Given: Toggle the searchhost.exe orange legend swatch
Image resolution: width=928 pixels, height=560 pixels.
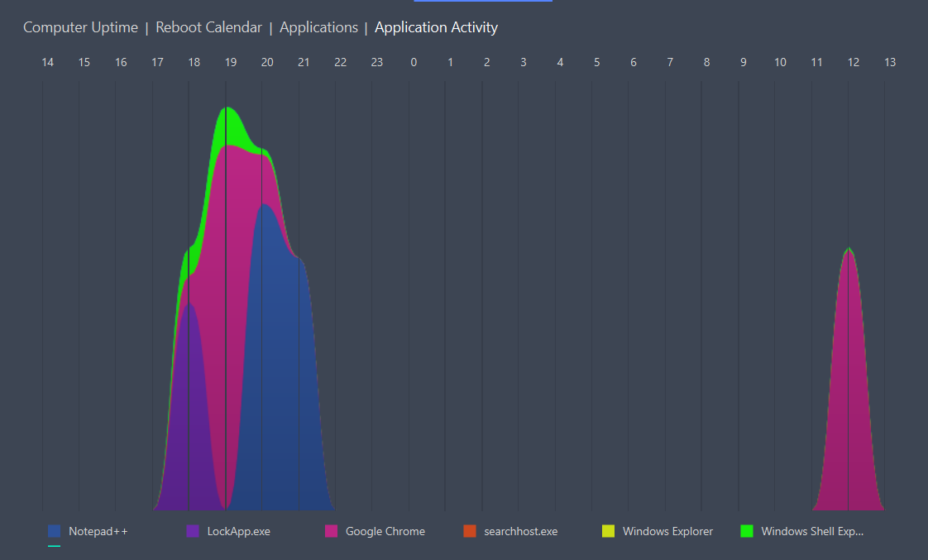Looking at the screenshot, I should pyautogui.click(x=470, y=531).
